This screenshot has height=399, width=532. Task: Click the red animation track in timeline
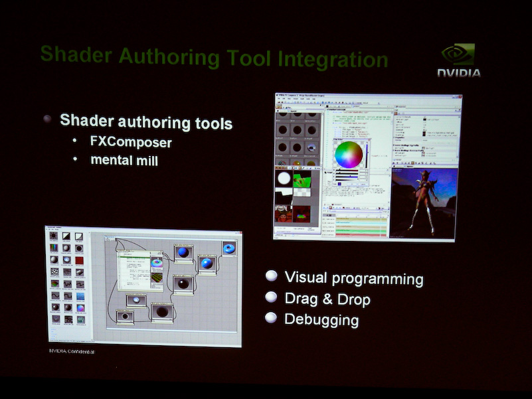click(361, 234)
